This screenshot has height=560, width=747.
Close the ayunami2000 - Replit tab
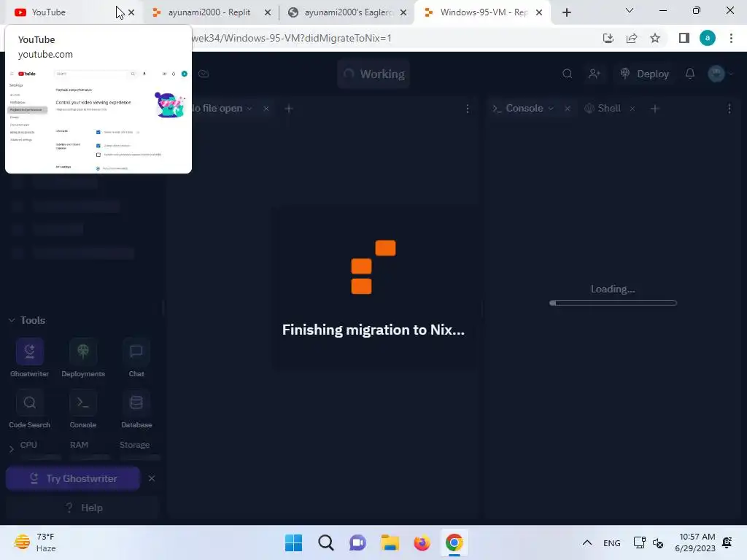268,12
